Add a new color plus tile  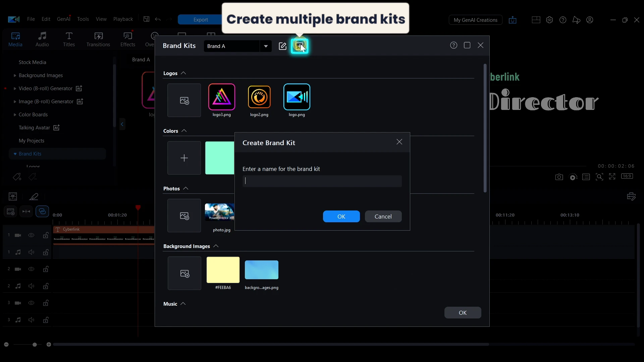(184, 158)
